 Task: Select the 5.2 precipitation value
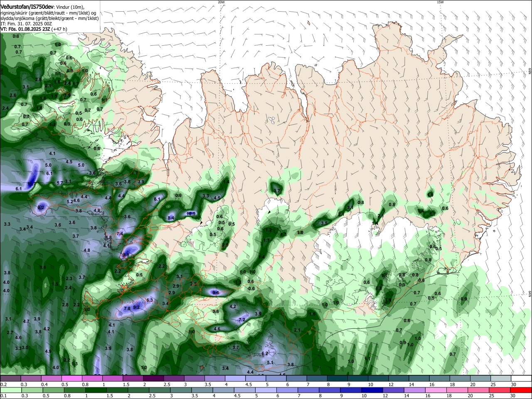click(70, 202)
